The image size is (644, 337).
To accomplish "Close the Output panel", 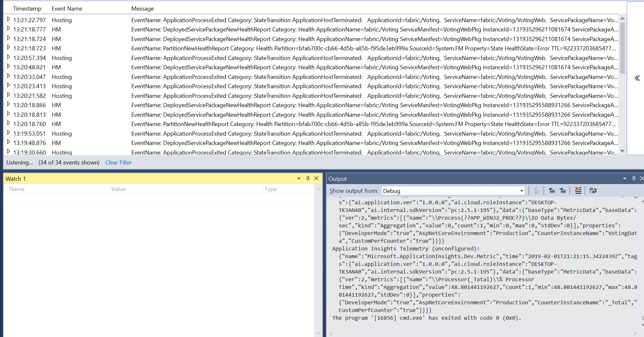I will point(641,179).
